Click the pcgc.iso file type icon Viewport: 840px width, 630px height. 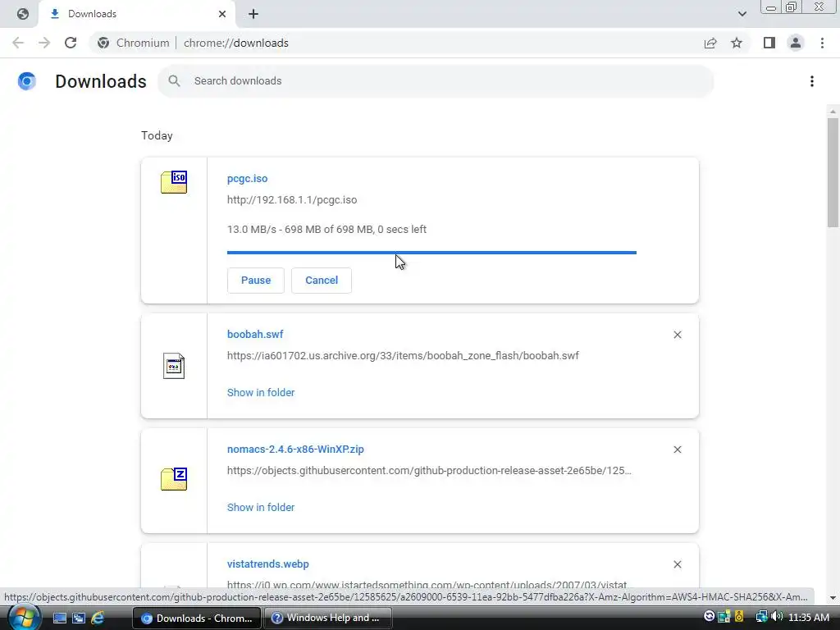coord(174,182)
